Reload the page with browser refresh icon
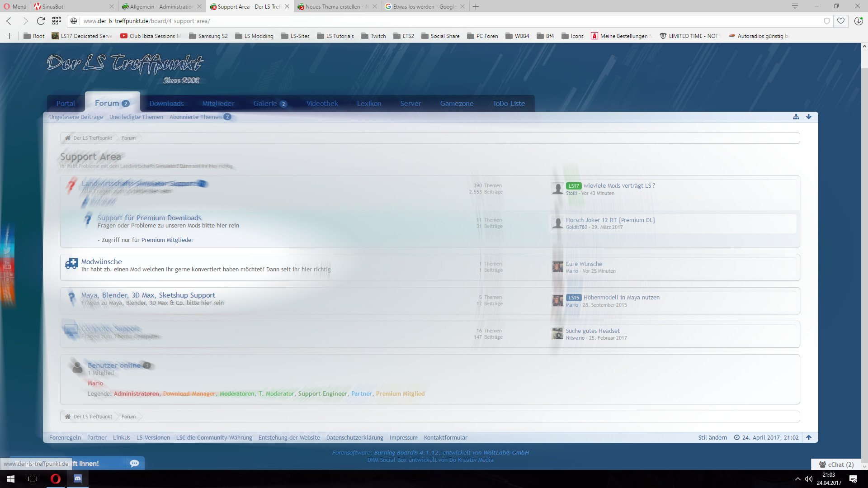 click(x=41, y=21)
